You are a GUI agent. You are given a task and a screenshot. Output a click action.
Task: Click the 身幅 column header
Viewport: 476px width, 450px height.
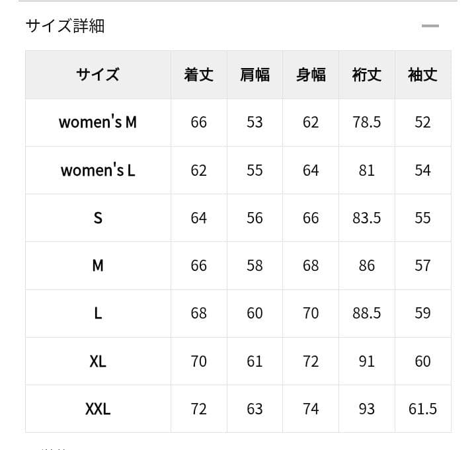pos(311,75)
